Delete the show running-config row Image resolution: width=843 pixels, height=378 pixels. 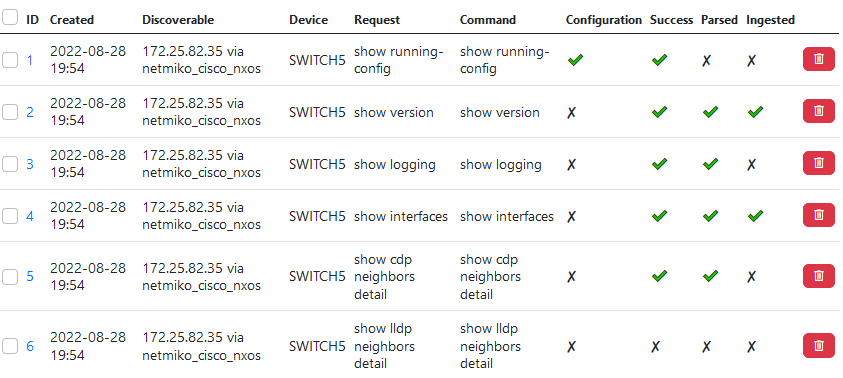[x=818, y=59]
